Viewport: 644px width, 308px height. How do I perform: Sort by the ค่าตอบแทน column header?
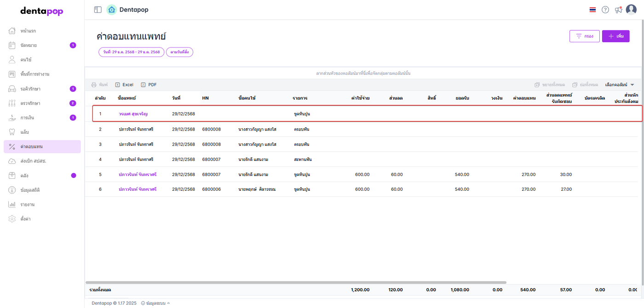524,98
